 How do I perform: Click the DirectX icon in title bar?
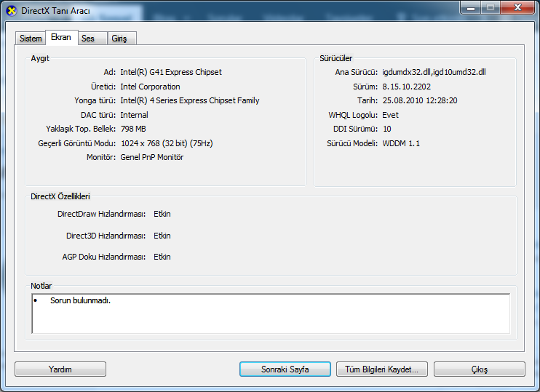point(12,11)
